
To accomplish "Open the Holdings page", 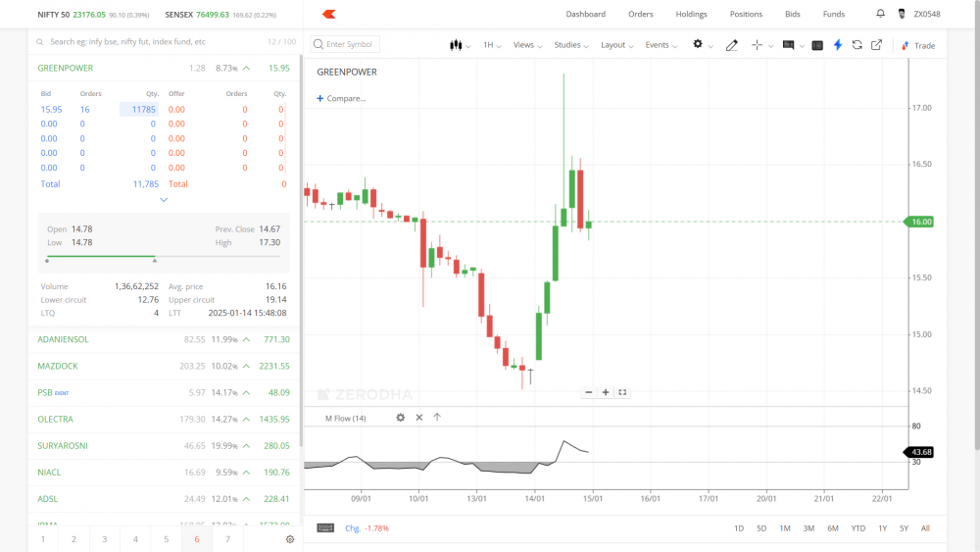I will pyautogui.click(x=691, y=14).
